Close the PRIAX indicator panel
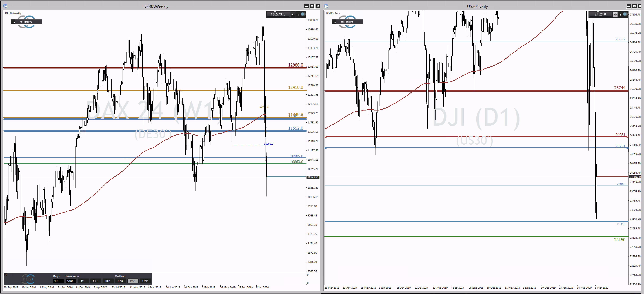 coord(5,275)
